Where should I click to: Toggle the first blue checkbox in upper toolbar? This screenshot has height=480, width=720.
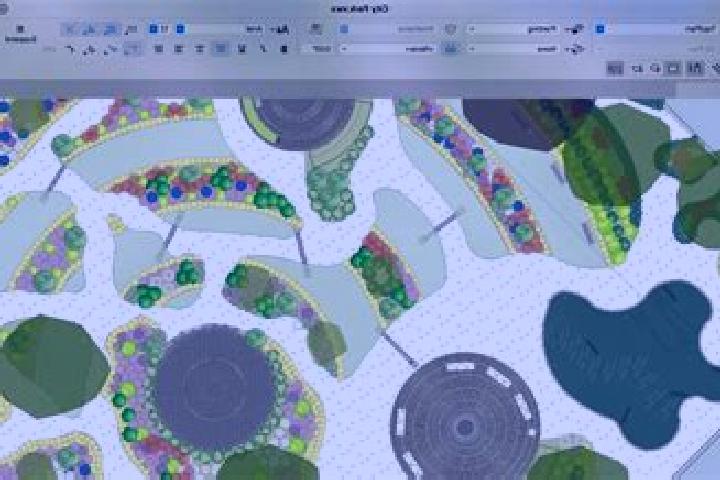[x=153, y=29]
